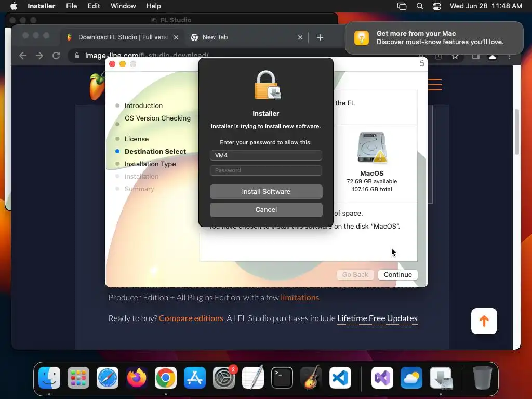
Task: Click the Installation Type step
Action: pos(150,164)
